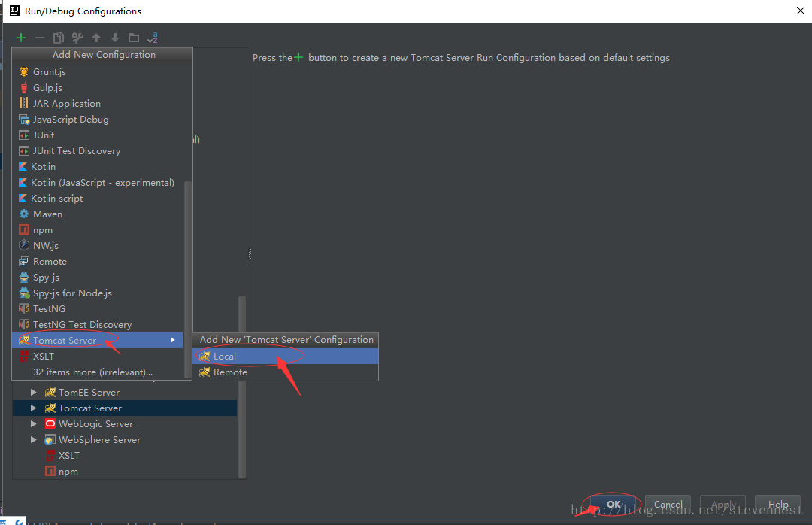812x525 pixels.
Task: Select Tomcat Server label in tree
Action: [x=90, y=408]
